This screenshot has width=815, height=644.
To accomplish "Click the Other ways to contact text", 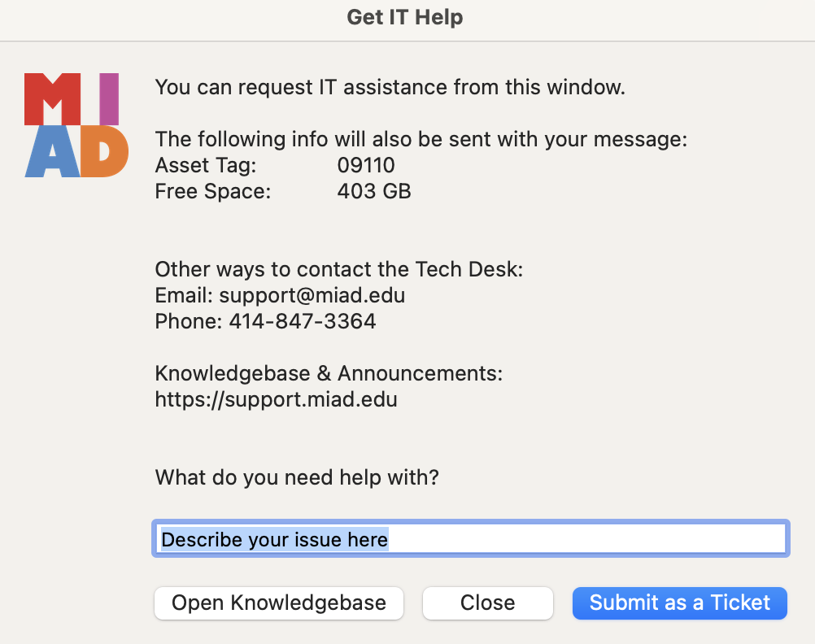I will coord(339,269).
